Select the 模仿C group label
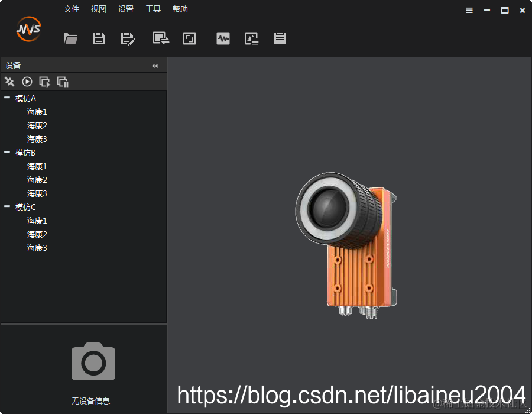 point(25,207)
